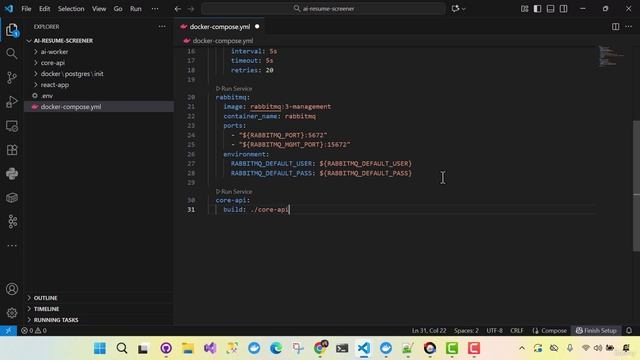Viewport: 640px width, 360px height.
Task: Open the Windows Start menu
Action: (100, 348)
